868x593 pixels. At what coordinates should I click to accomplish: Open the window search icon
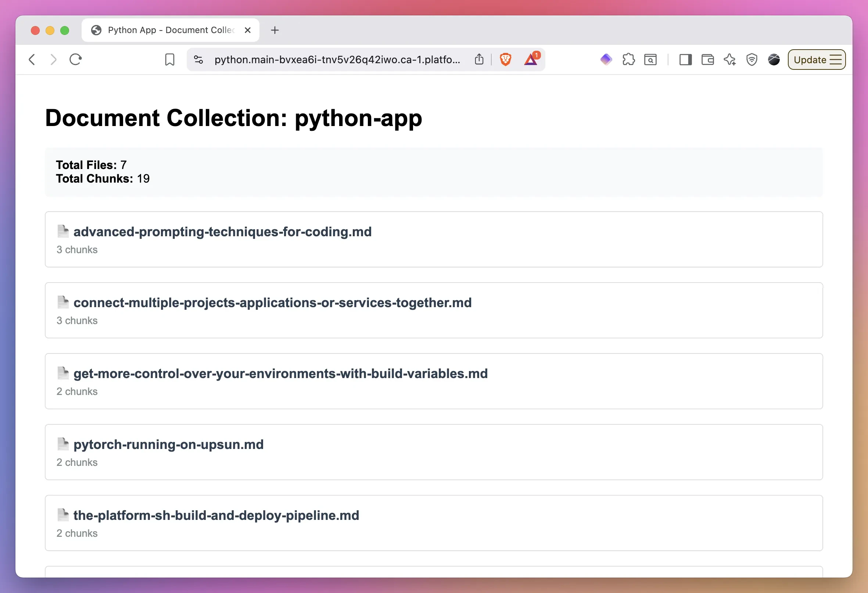pyautogui.click(x=650, y=60)
